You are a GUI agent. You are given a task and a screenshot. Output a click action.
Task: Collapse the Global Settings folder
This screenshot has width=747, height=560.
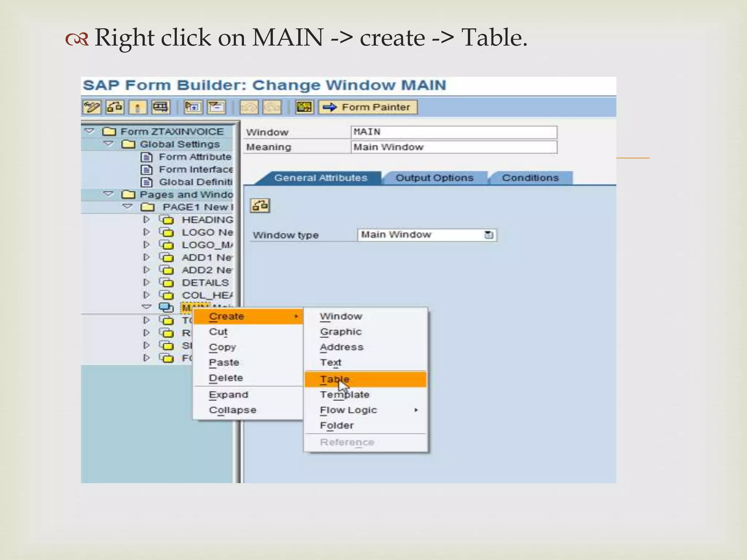click(108, 144)
